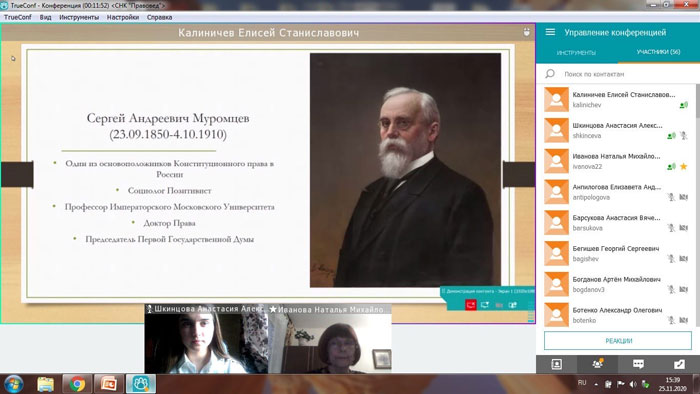Click the magnifier icon in contact search
Screen dimensions: 700x394
(x=550, y=74)
